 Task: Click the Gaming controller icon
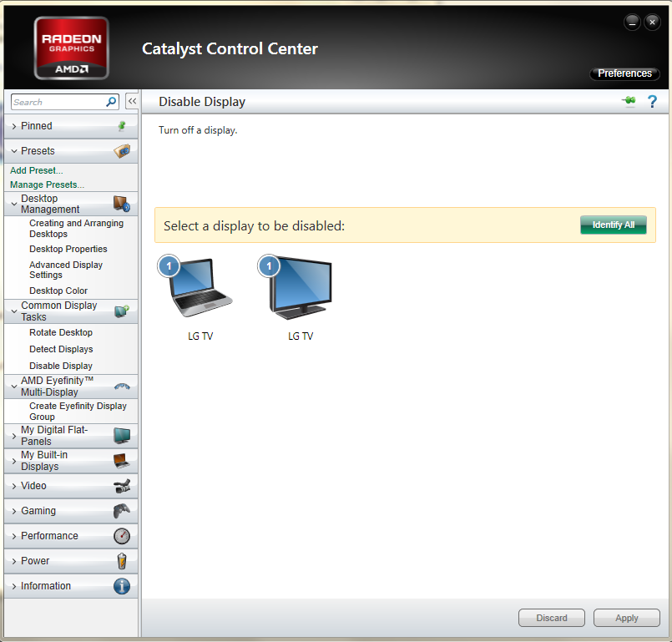[x=122, y=511]
